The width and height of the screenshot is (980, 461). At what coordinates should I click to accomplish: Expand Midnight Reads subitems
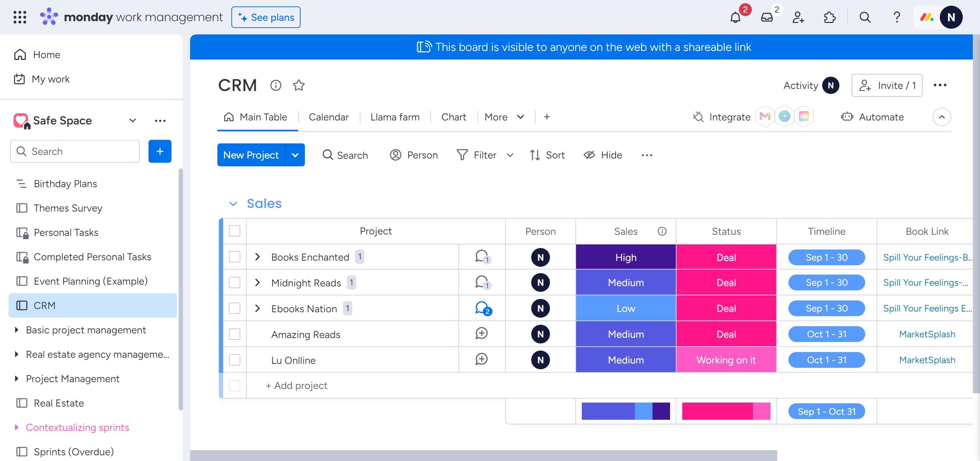click(x=258, y=282)
